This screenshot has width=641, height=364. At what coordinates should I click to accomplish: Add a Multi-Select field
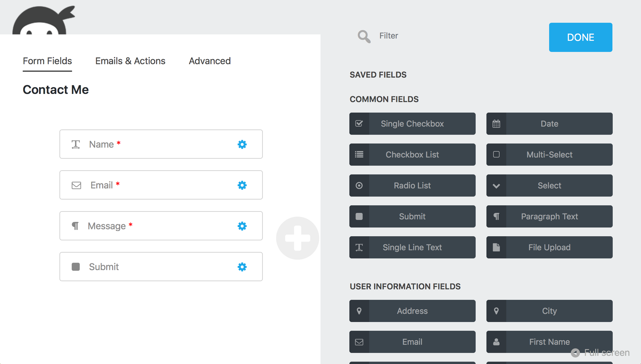549,155
